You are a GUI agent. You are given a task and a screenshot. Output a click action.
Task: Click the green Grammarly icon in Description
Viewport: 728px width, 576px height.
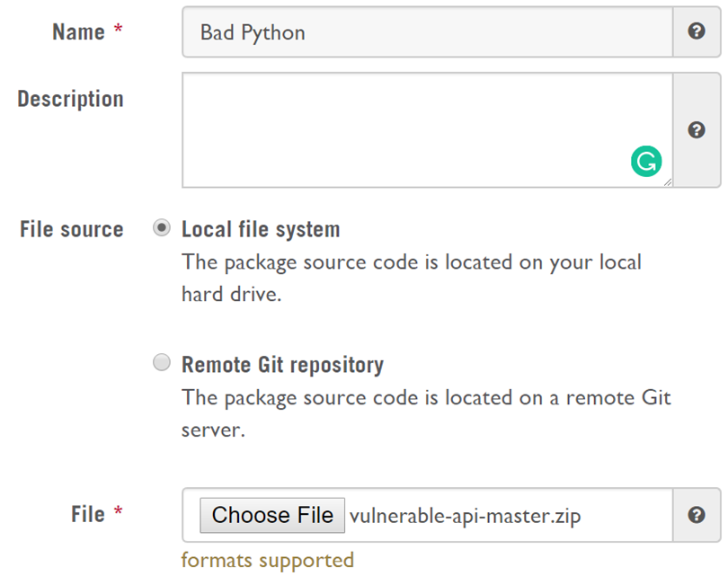[x=646, y=162]
